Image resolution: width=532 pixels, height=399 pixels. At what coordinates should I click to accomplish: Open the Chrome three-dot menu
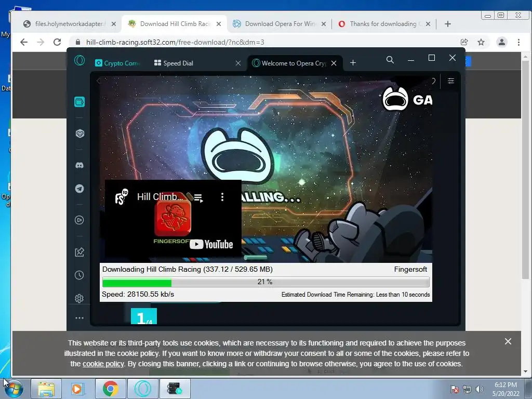pyautogui.click(x=519, y=42)
